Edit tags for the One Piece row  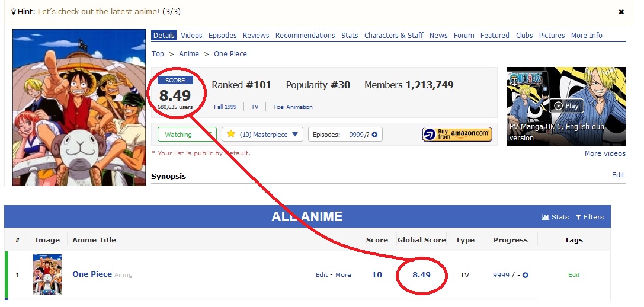click(x=573, y=275)
